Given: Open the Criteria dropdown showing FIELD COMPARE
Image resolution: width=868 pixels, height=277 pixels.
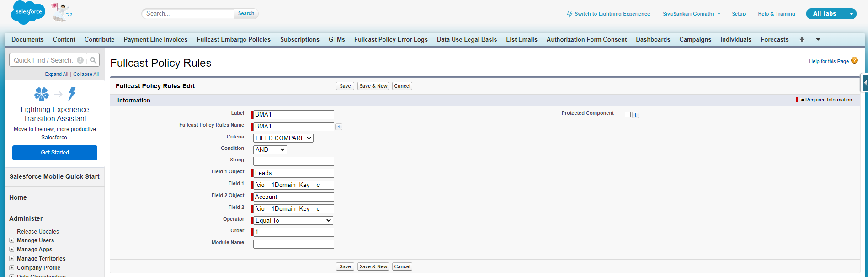Looking at the screenshot, I should (x=283, y=138).
